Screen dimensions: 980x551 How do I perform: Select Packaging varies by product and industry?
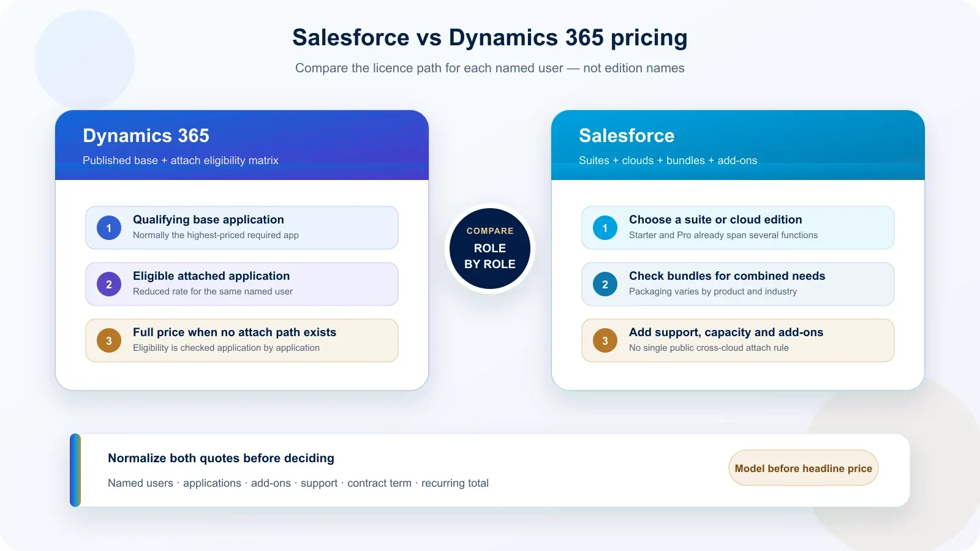713,291
